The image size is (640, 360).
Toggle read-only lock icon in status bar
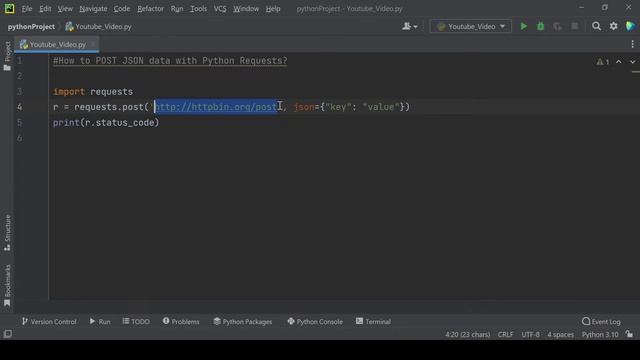pyautogui.click(x=629, y=334)
